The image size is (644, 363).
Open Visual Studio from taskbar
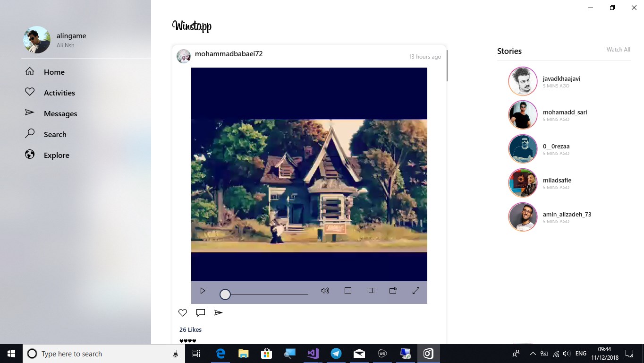pyautogui.click(x=313, y=354)
